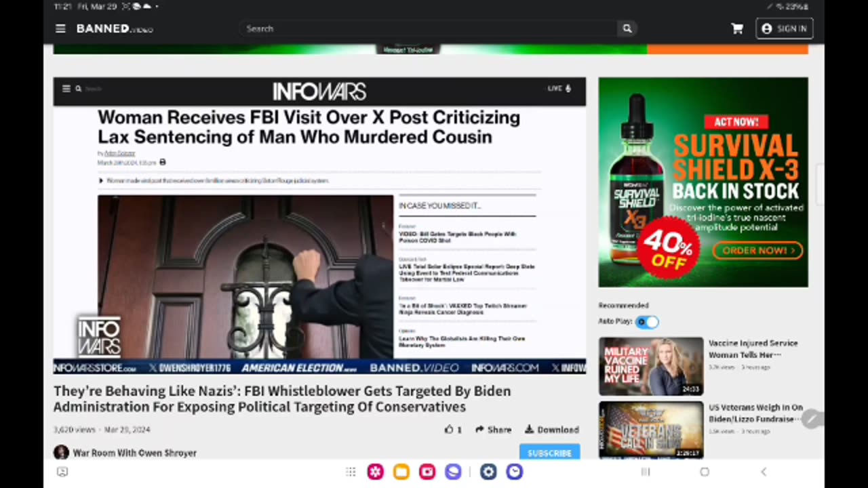Click the '3,620 views' text
Image resolution: width=868 pixels, height=488 pixels.
click(x=75, y=430)
